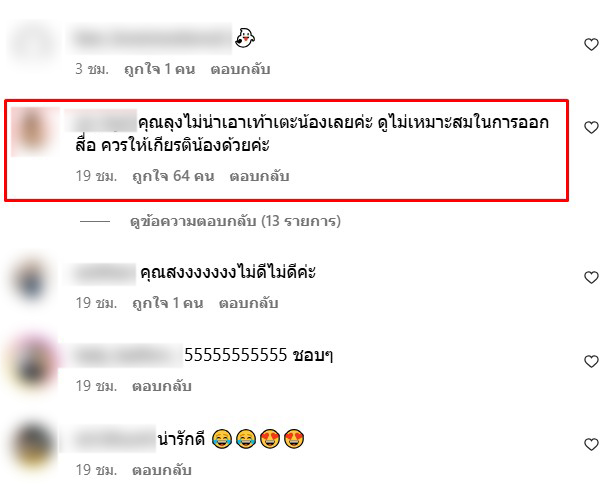608x484 pixels.
Task: Reply to the highlighted 64-likes comment
Action: click(x=259, y=176)
